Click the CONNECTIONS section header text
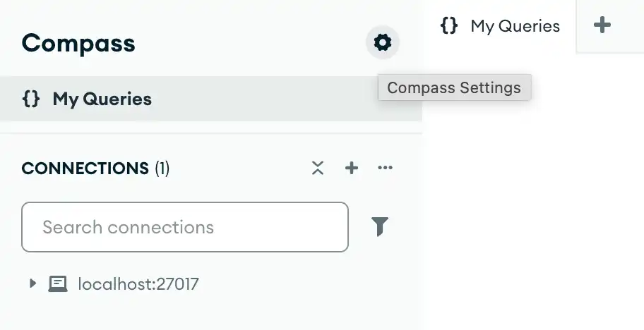644x330 pixels. click(x=85, y=169)
